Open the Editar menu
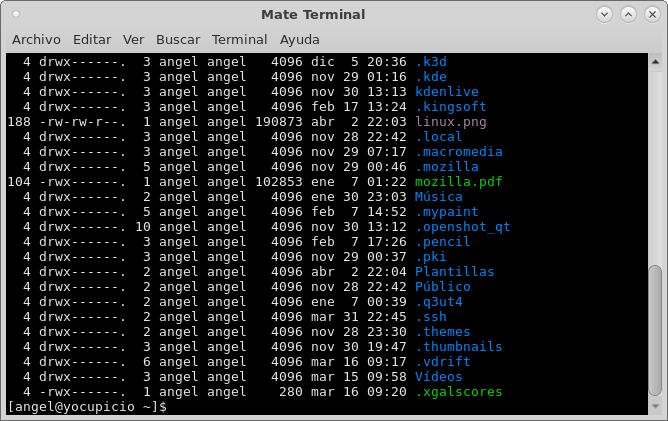This screenshot has width=668, height=421. coord(92,40)
